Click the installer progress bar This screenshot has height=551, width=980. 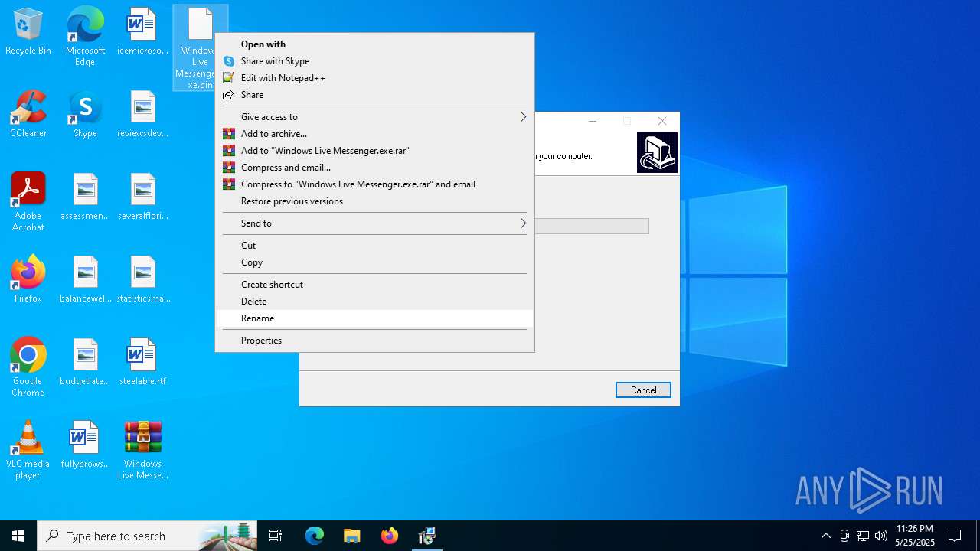click(591, 226)
